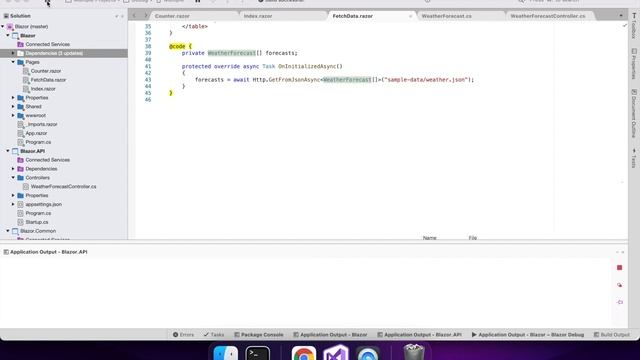Open Finder from the Dock

coord(225,353)
